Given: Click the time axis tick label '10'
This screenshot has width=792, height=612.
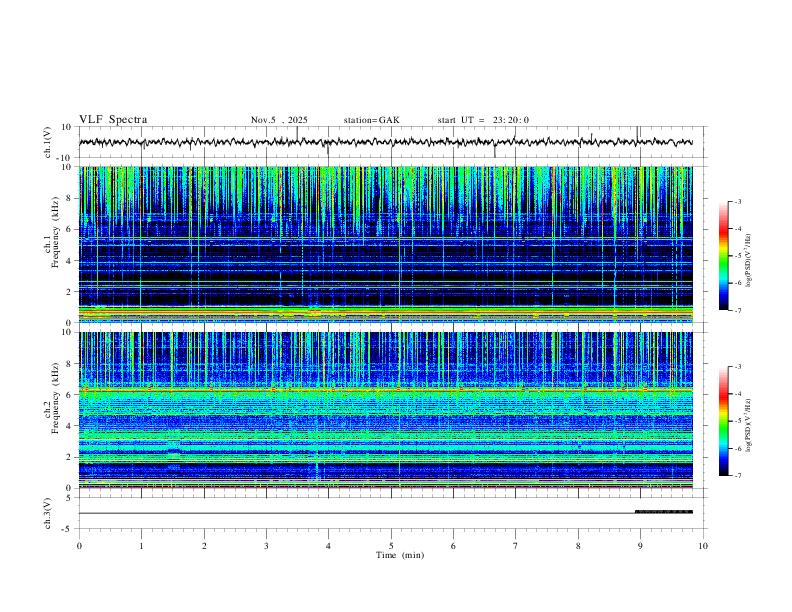Looking at the screenshot, I should (703, 546).
